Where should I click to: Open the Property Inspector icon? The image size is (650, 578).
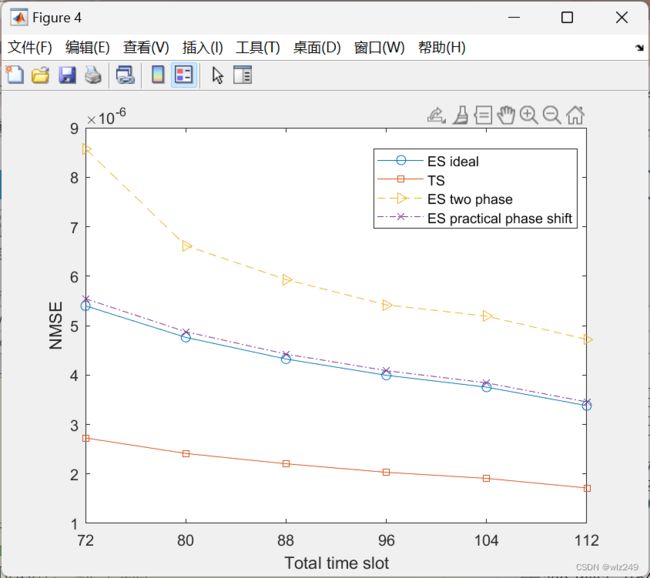pos(243,75)
